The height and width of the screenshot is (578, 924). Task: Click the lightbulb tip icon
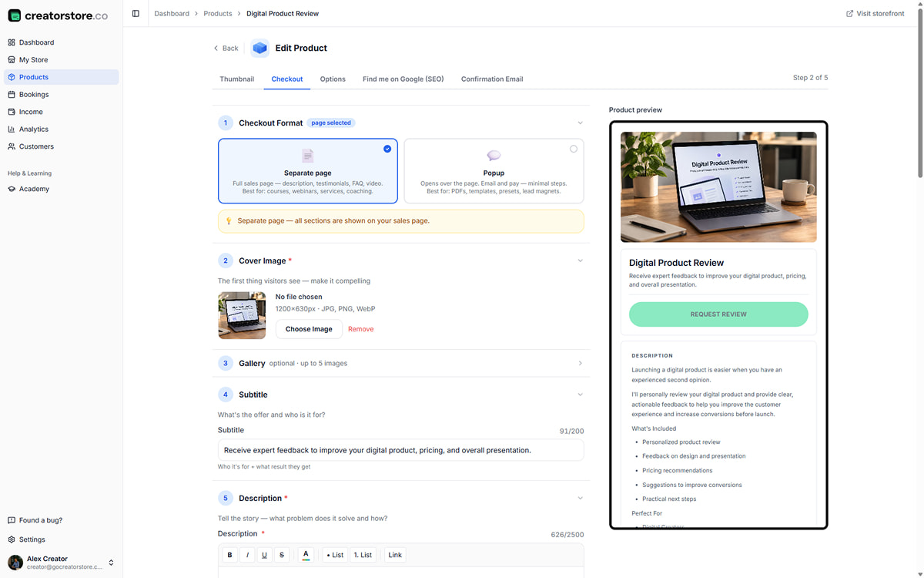tap(228, 221)
